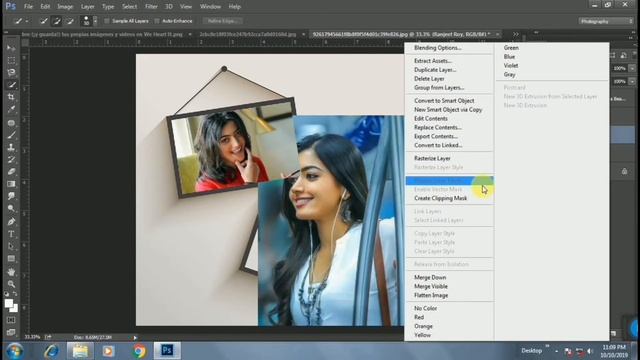This screenshot has width=640, height=360.
Task: Choose Add to Selection mode
Action: [57, 21]
